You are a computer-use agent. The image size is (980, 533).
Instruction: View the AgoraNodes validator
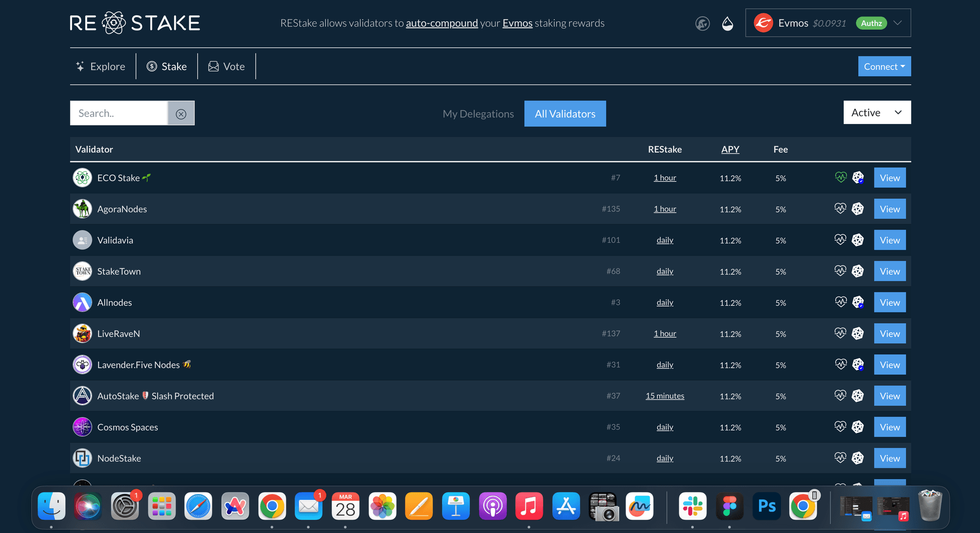point(890,209)
